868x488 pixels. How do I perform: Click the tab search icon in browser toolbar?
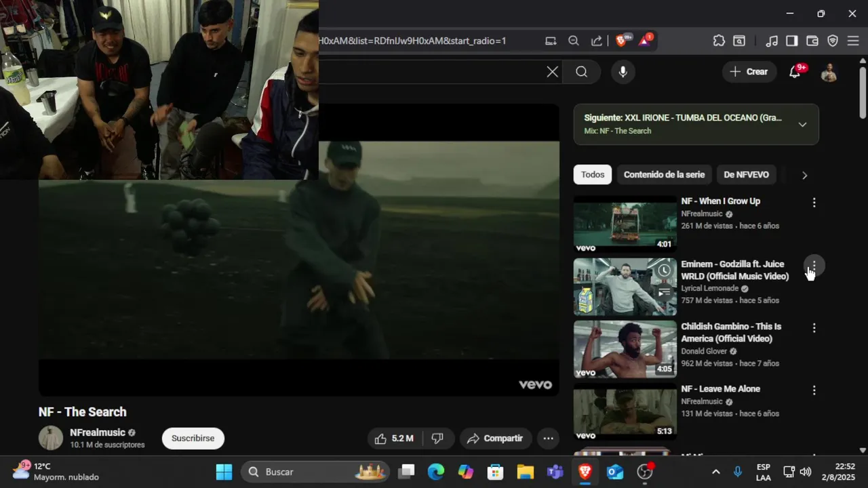point(739,41)
